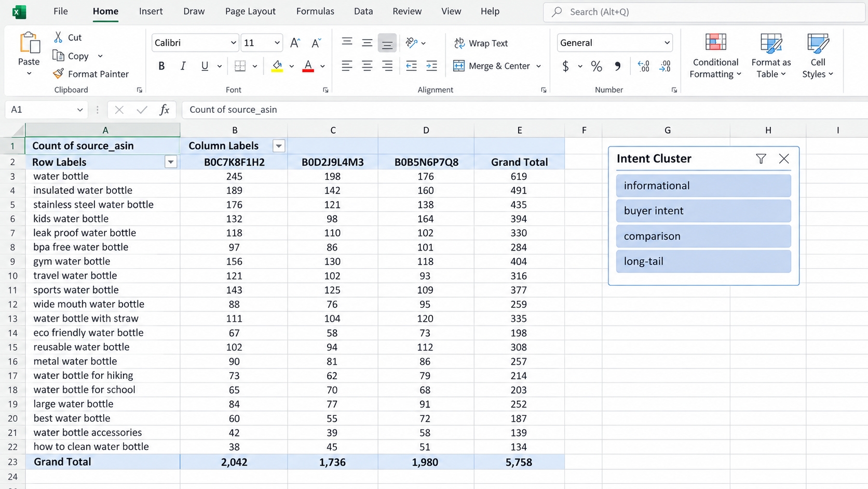Screen dimensions: 868x489
Task: Activate Format Painter brush
Action: (59, 74)
